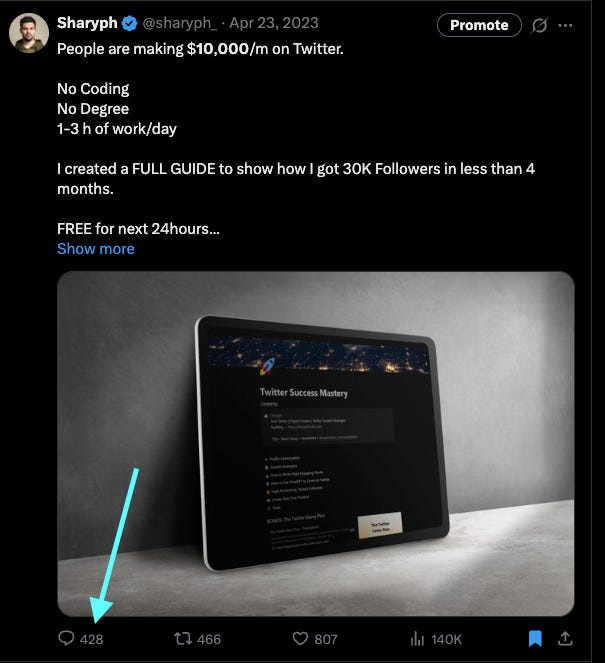
Task: Click the slashed circle icon beside Promote
Action: coord(539,25)
